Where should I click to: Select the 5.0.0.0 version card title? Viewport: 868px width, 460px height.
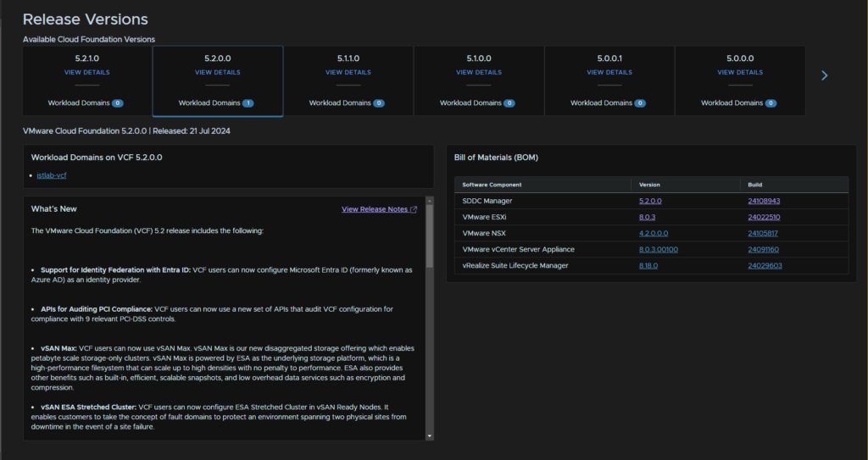[740, 58]
